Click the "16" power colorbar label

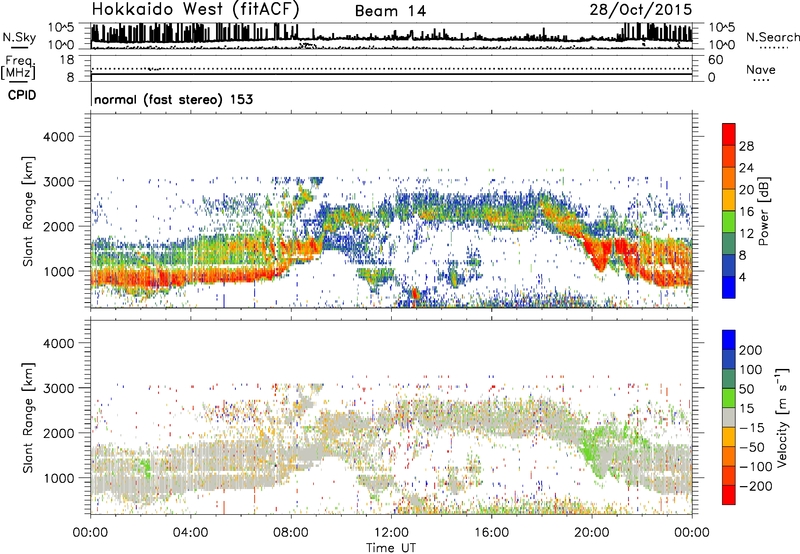[746, 212]
